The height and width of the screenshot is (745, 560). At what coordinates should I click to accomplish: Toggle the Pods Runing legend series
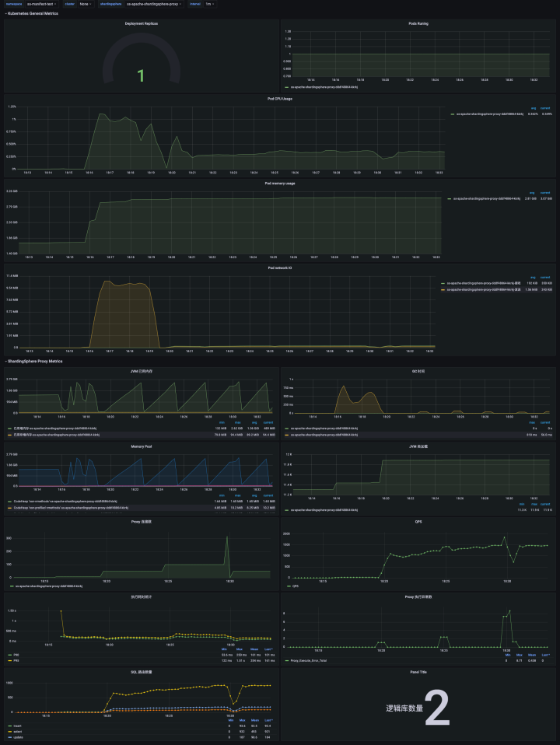pos(324,87)
